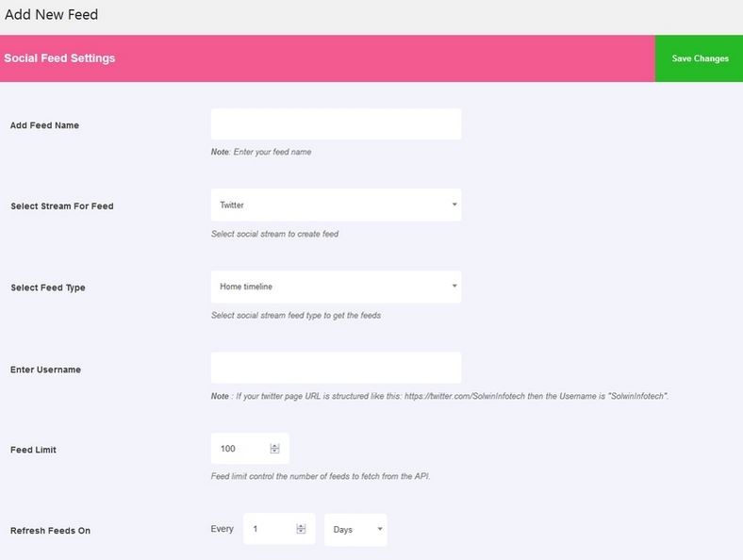This screenshot has height=560, width=743.
Task: Click the Enter Username input box
Action: pos(336,368)
